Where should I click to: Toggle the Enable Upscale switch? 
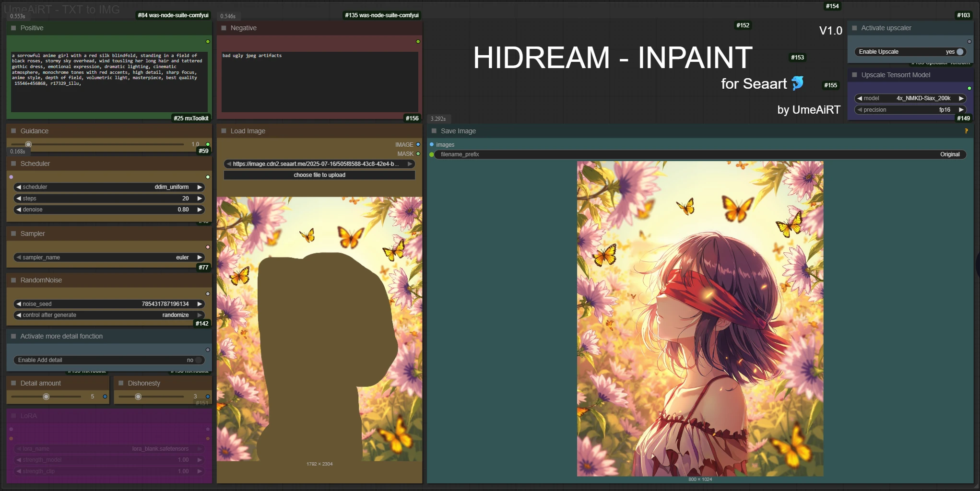pos(959,52)
